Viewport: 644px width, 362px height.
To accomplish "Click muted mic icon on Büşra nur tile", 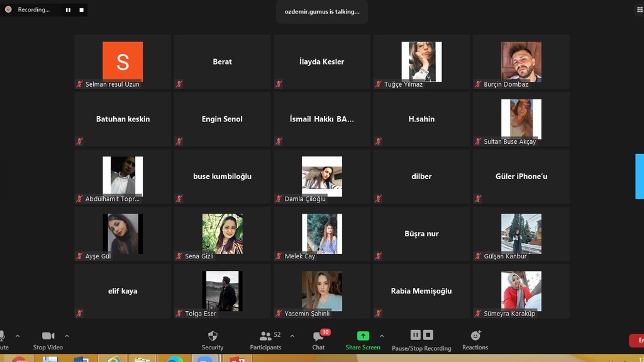I will pos(378,256).
